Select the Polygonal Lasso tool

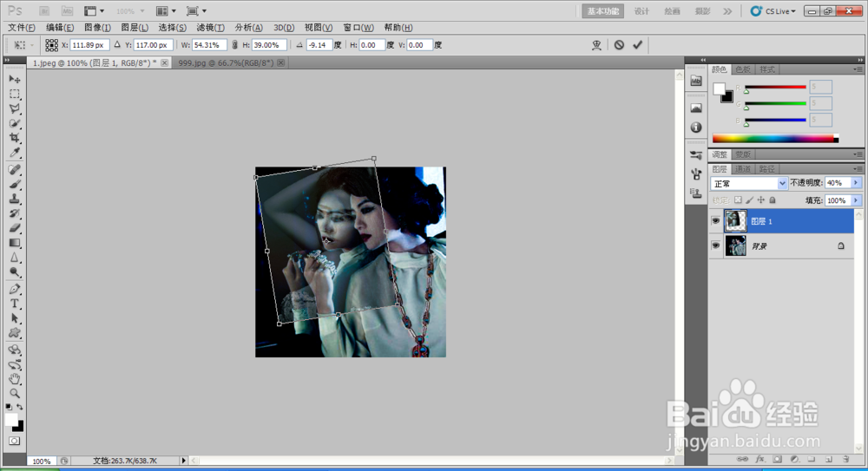[15, 108]
